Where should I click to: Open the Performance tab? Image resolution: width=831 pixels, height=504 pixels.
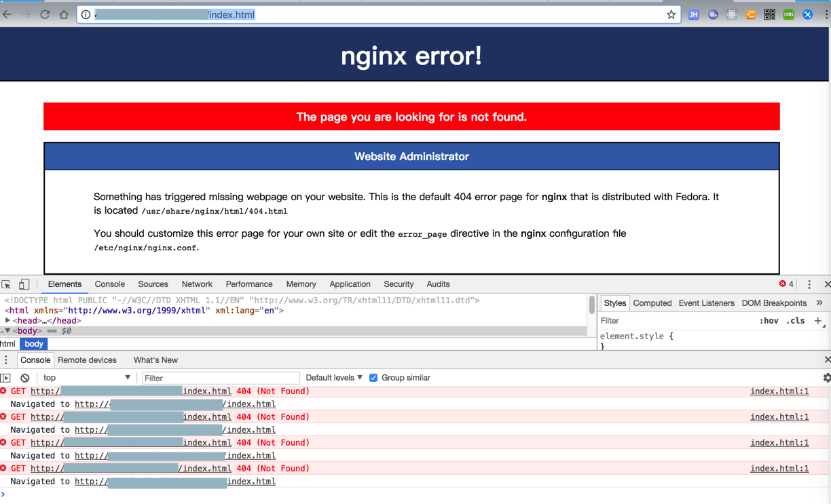tap(249, 284)
